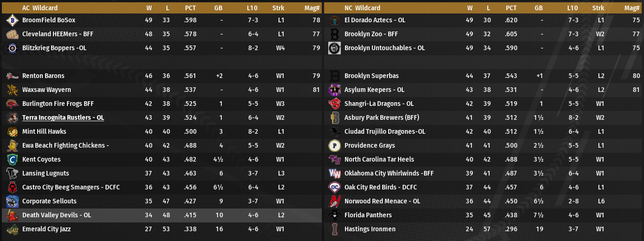Click the Oak City Red Birds logo
Viewport: 644px width, 241px height.
(334, 188)
